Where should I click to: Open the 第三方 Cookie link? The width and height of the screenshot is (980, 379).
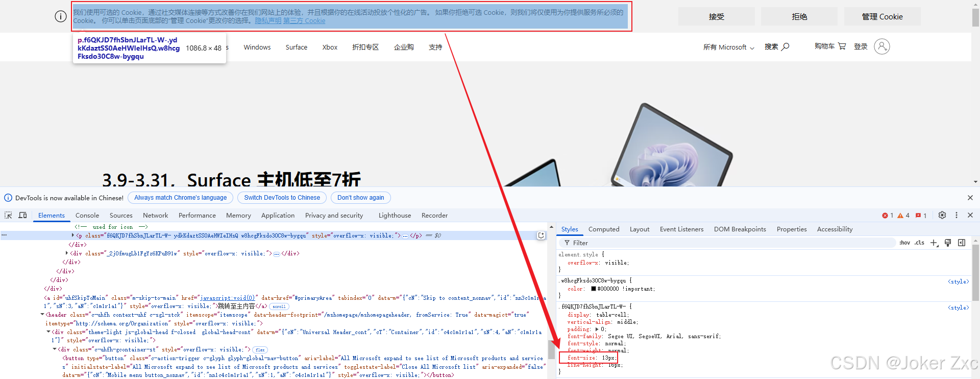tap(304, 21)
